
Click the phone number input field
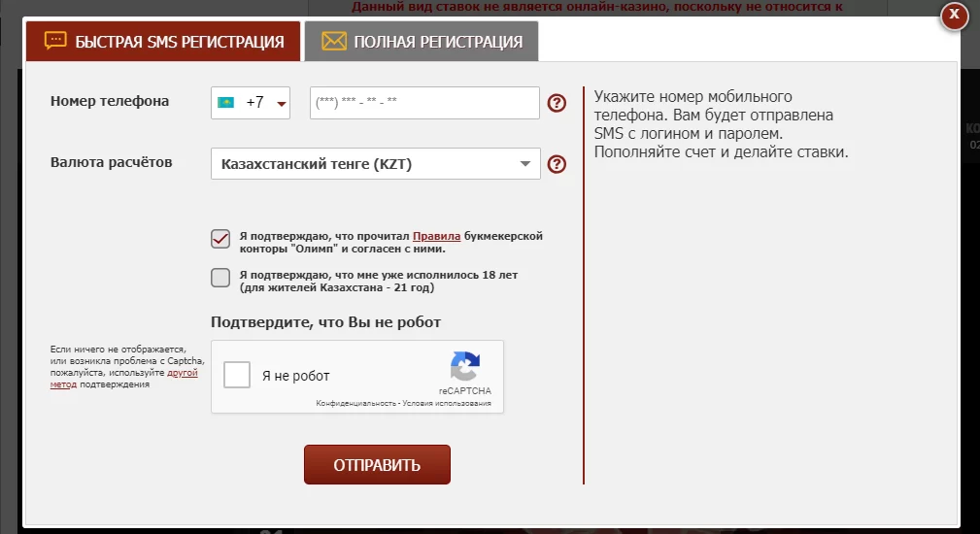(x=424, y=102)
